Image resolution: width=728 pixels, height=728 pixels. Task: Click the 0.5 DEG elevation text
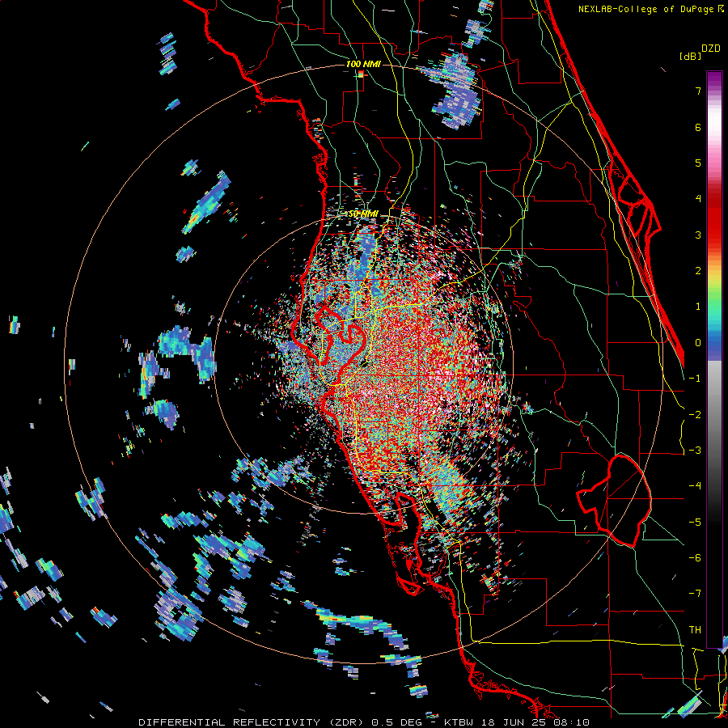397,722
